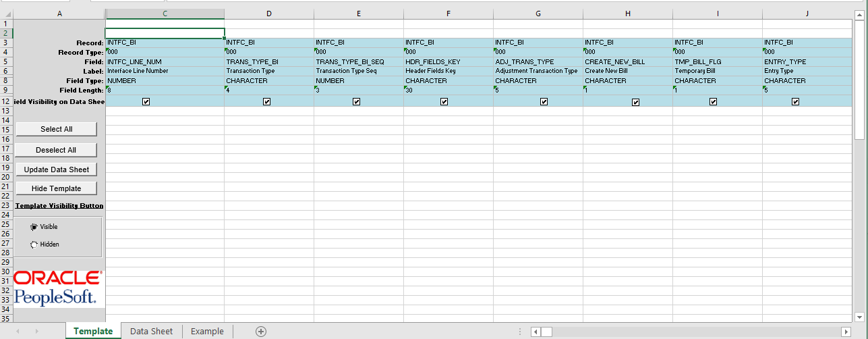Screen dimensions: 868x339
Task: Click vertical scrollbar down arrow
Action: (x=859, y=316)
